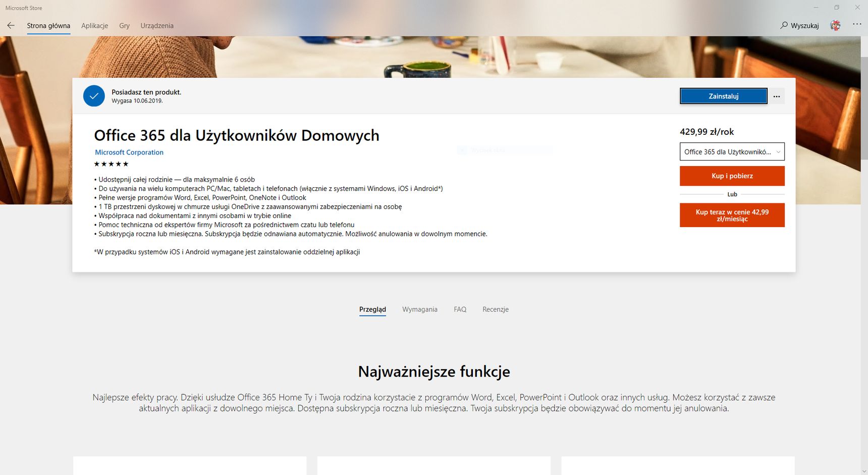Close the Microsoft Store window

click(857, 8)
